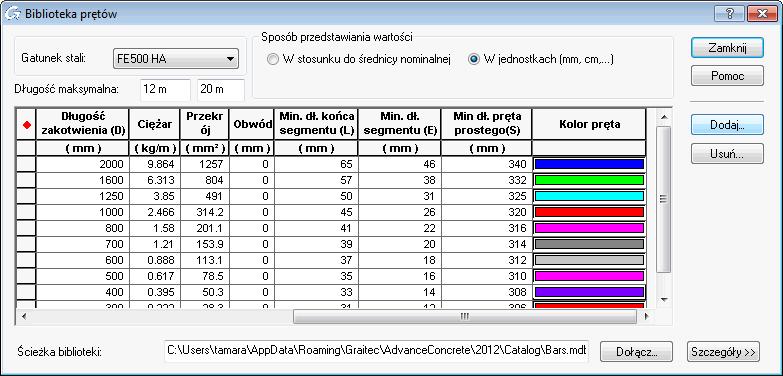Image resolution: width=783 pixels, height=376 pixels.
Task: Click the Obwód column header
Action: click(x=252, y=124)
